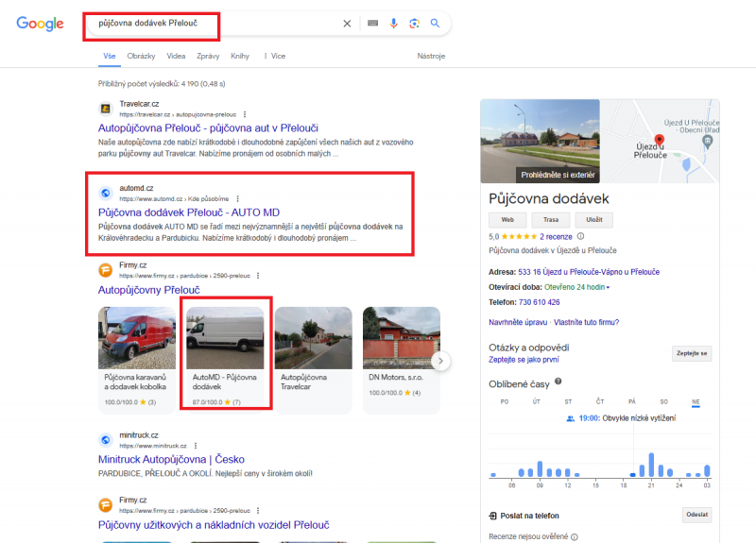756x543 pixels.
Task: Switch to the Knihy tab
Action: 240,56
